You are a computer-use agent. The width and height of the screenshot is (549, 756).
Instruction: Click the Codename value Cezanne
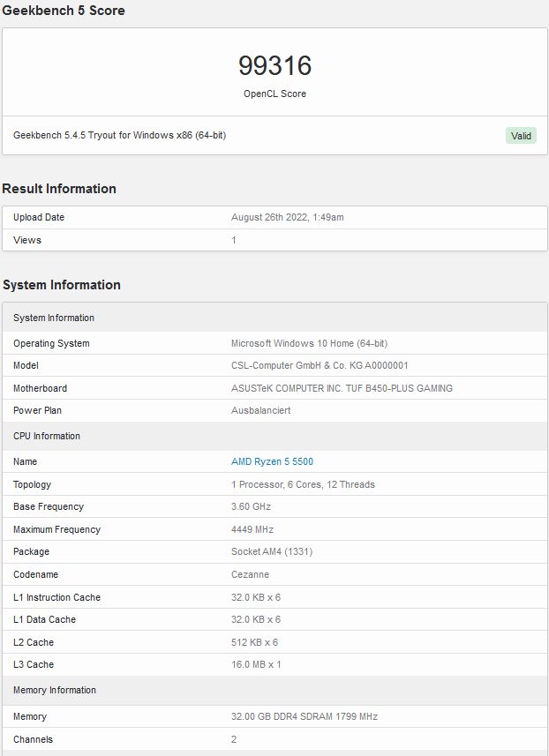pyautogui.click(x=250, y=574)
